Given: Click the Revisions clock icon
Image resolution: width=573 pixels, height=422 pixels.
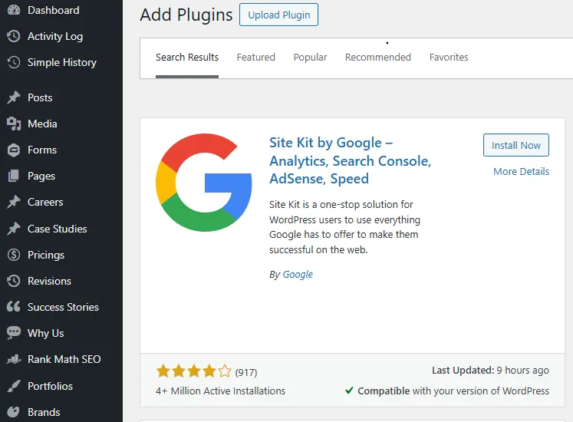Looking at the screenshot, I should [x=14, y=281].
